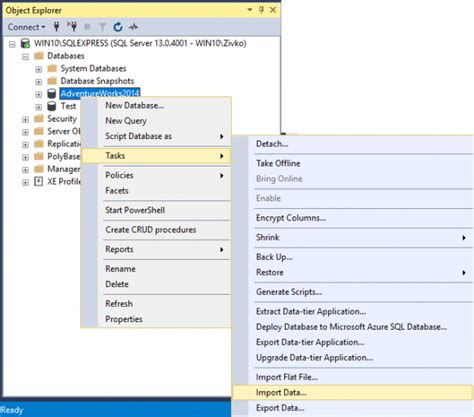Screen dimensions: 474x417
Task: Click the Ready status bar text
Action: (x=12, y=410)
